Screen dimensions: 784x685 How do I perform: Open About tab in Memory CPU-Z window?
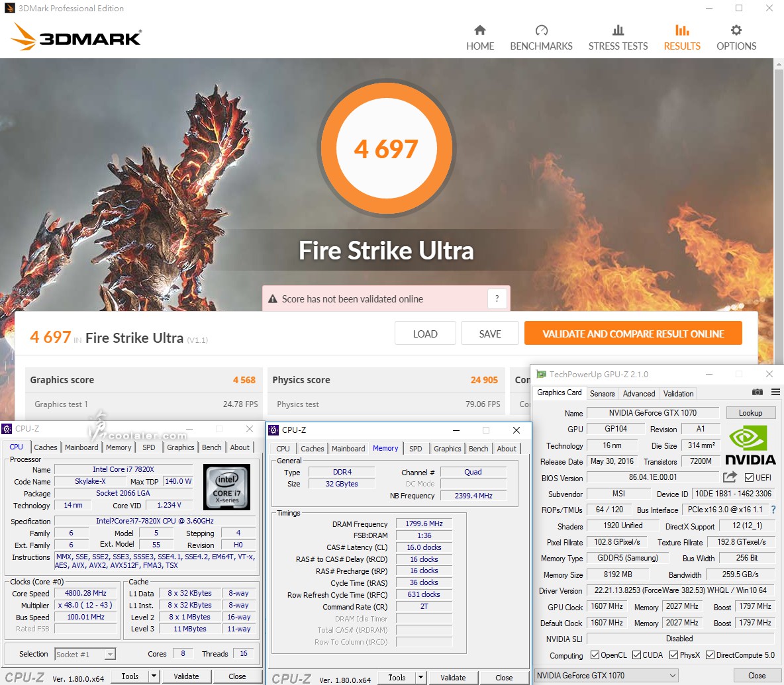(x=507, y=449)
